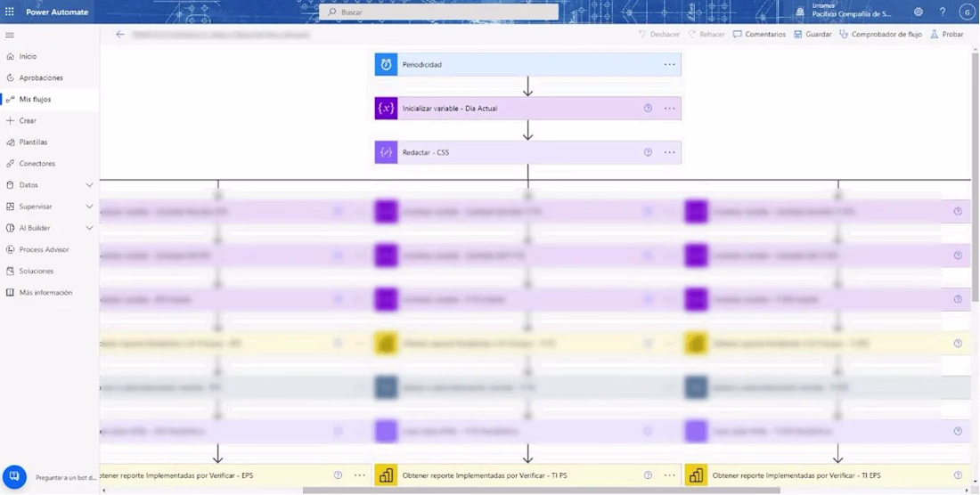The image size is (980, 495).
Task: Expand the Periodicidad step card
Action: click(x=528, y=64)
